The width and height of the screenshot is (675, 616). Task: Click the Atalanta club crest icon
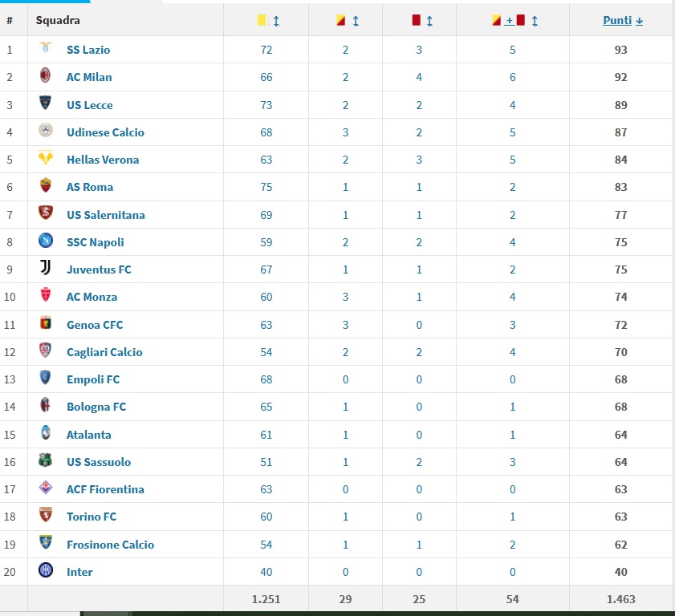46,433
